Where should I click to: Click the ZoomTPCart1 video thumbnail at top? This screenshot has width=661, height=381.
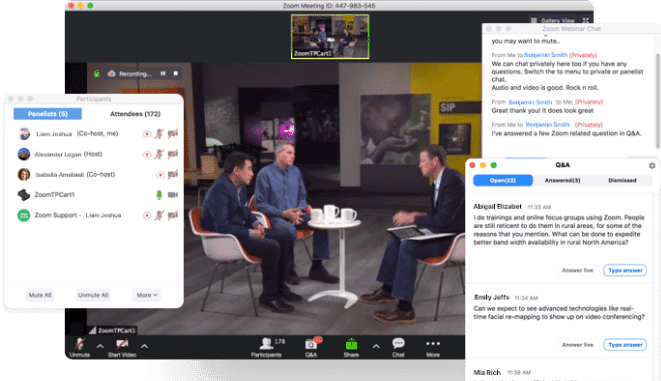point(330,37)
